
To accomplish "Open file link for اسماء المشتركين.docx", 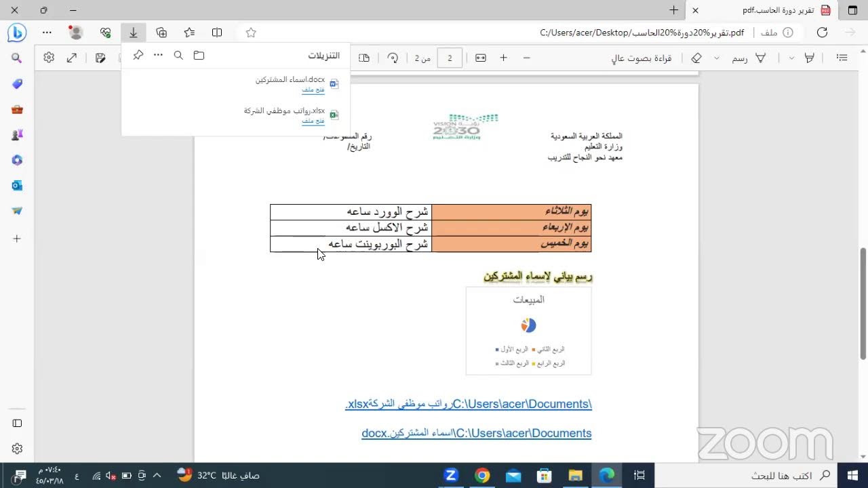I will [313, 89].
